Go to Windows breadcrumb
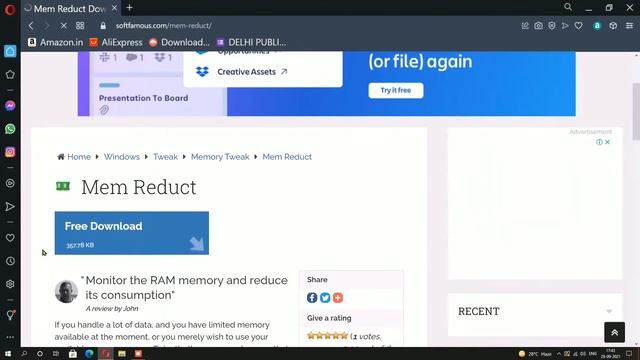640x360 pixels. pyautogui.click(x=122, y=157)
